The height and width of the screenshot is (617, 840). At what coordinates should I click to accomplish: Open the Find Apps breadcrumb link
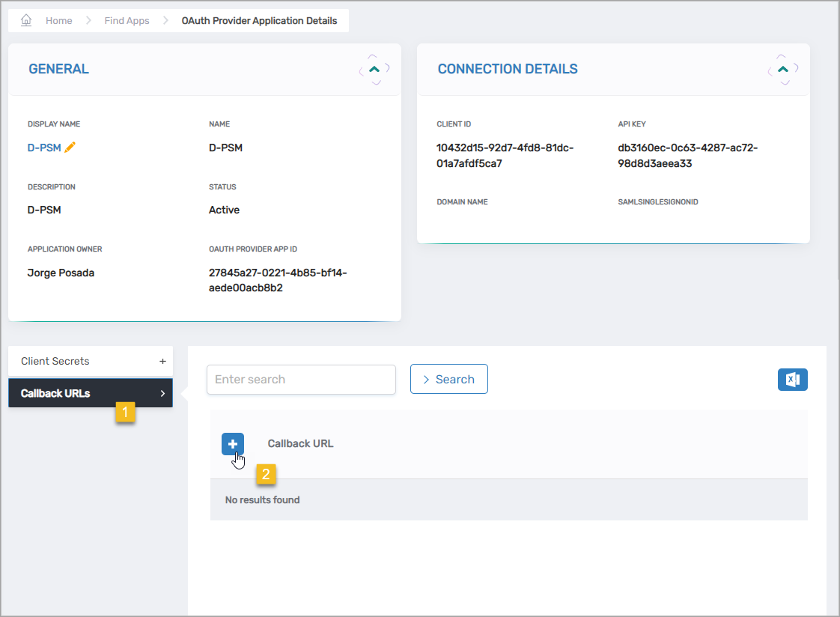click(127, 20)
